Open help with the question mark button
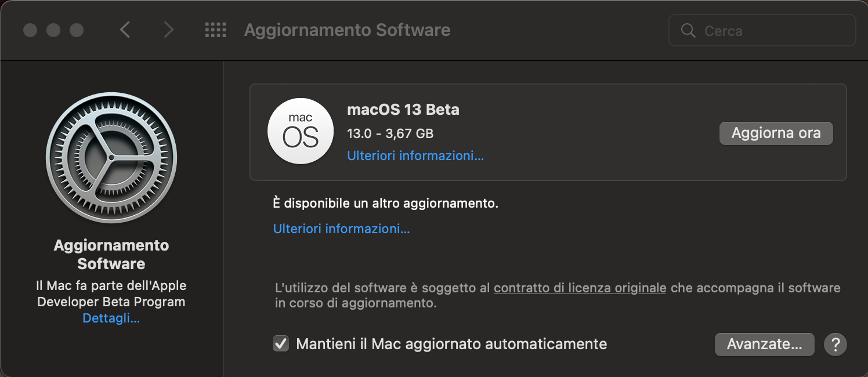This screenshot has height=377, width=868. click(x=836, y=345)
